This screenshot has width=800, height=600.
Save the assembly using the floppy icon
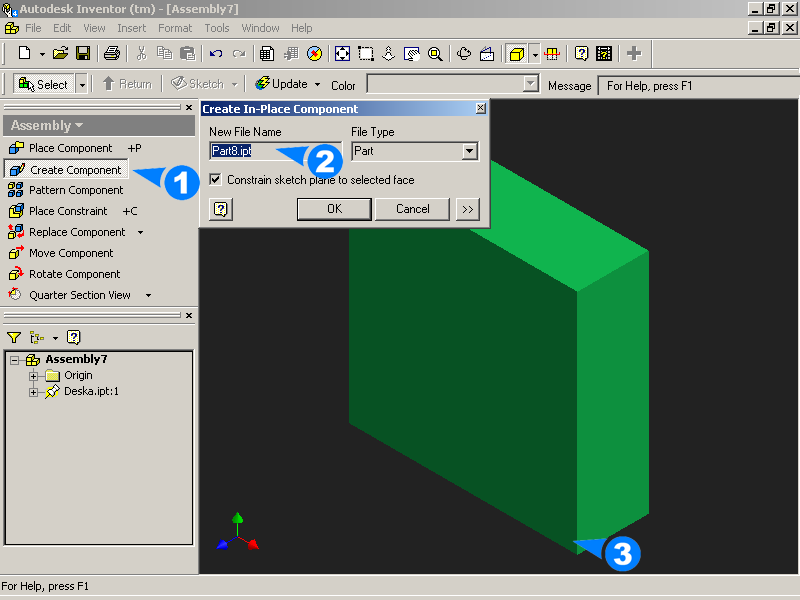[x=83, y=53]
